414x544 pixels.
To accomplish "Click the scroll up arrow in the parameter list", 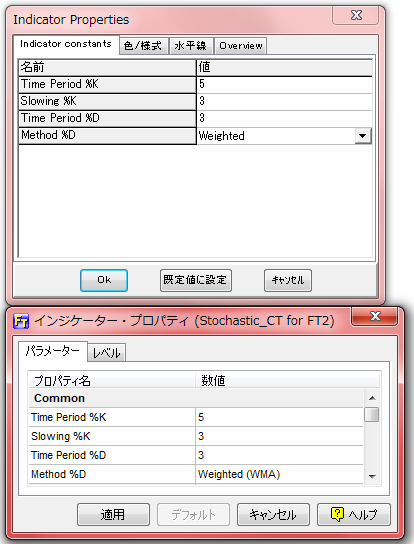I will 372,398.
